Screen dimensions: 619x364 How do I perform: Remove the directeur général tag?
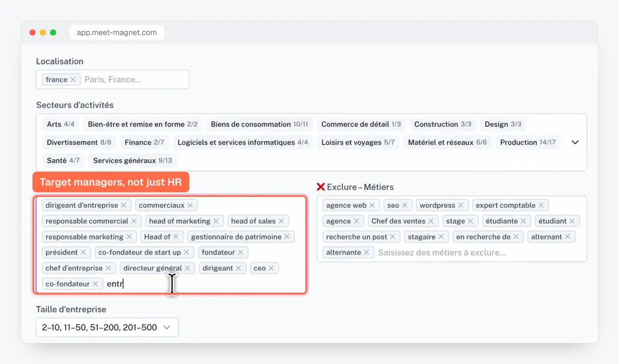tap(187, 268)
